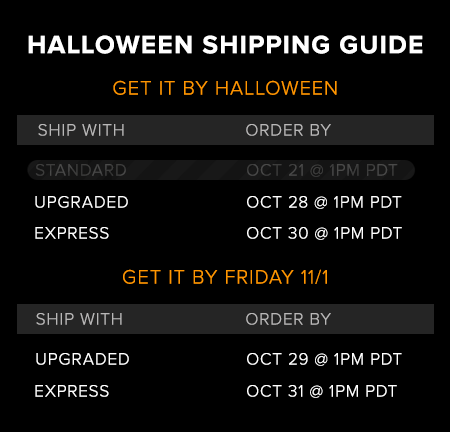The height and width of the screenshot is (432, 450).
Task: Click the expired Oct 21 @ 1PM PDT deadline
Action: pos(322,170)
